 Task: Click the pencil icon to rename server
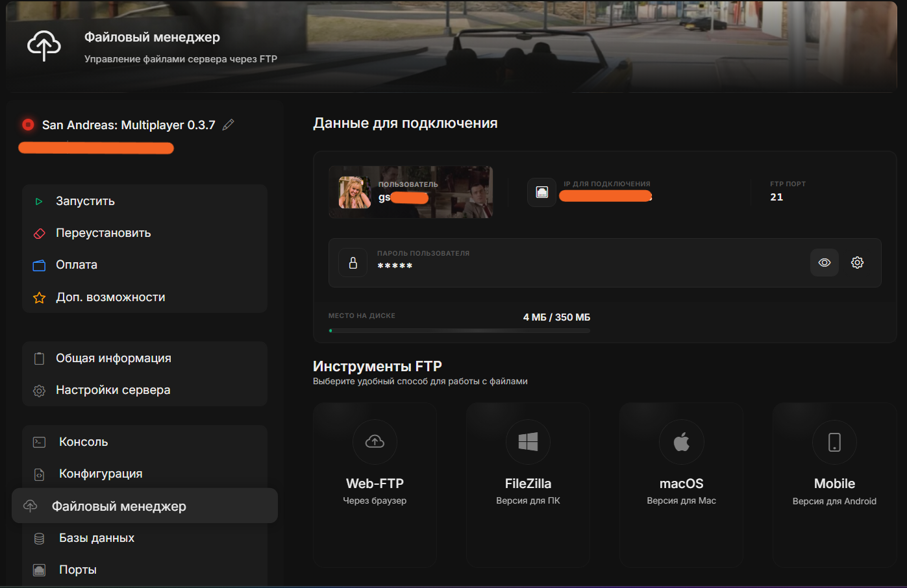point(228,125)
